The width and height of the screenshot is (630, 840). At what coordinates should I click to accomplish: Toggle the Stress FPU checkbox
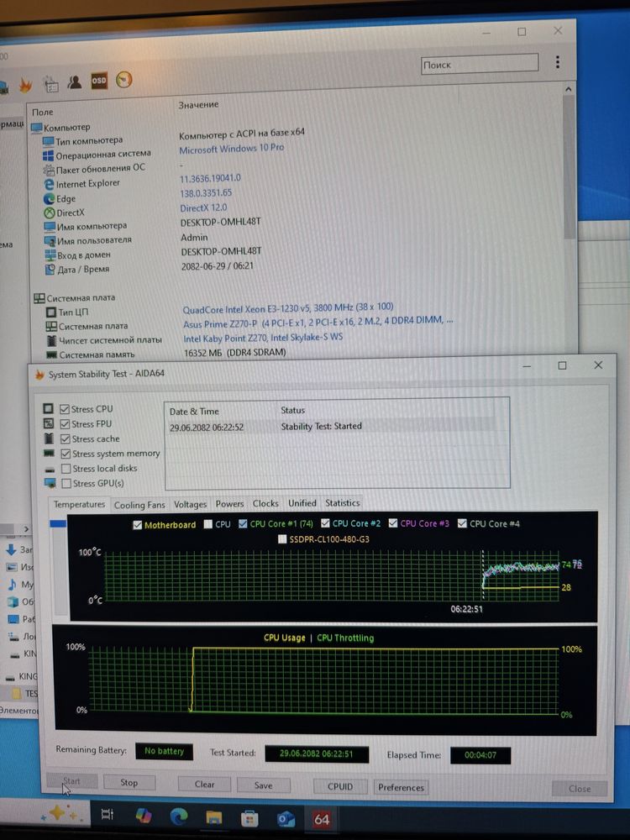66,424
